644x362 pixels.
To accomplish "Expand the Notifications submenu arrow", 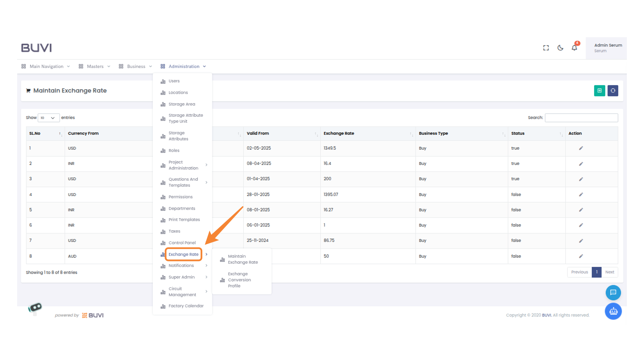I will (x=206, y=265).
